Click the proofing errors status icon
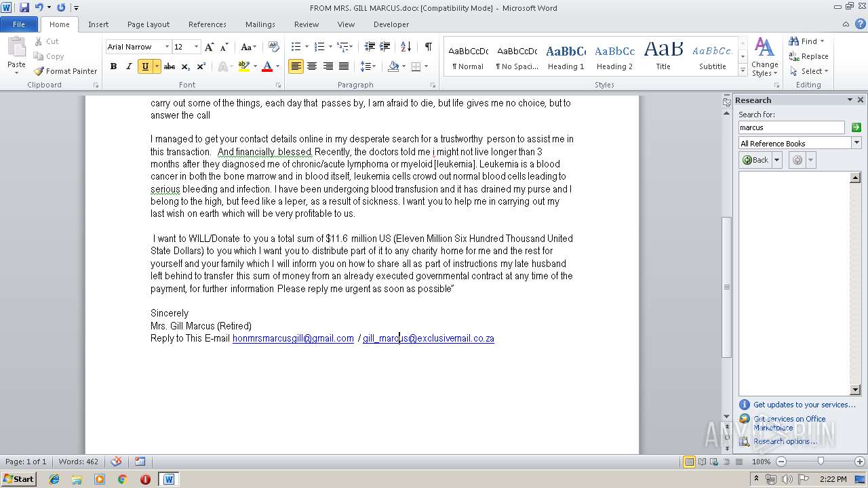The width and height of the screenshot is (868, 488). pyautogui.click(x=116, y=462)
